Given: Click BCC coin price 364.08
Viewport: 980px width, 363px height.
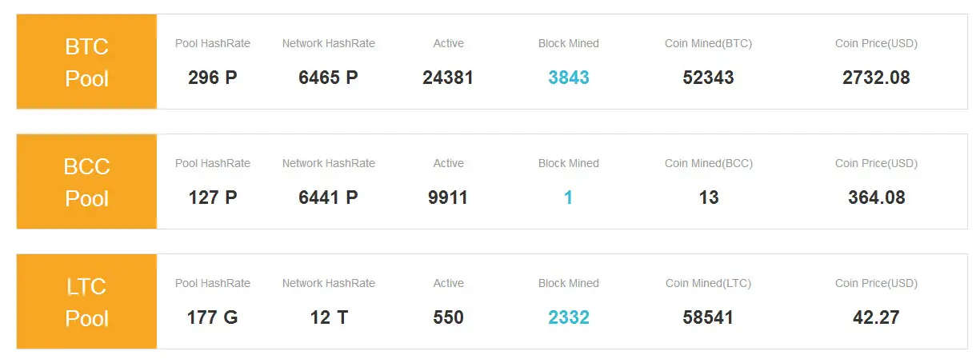Looking at the screenshot, I should 876,197.
